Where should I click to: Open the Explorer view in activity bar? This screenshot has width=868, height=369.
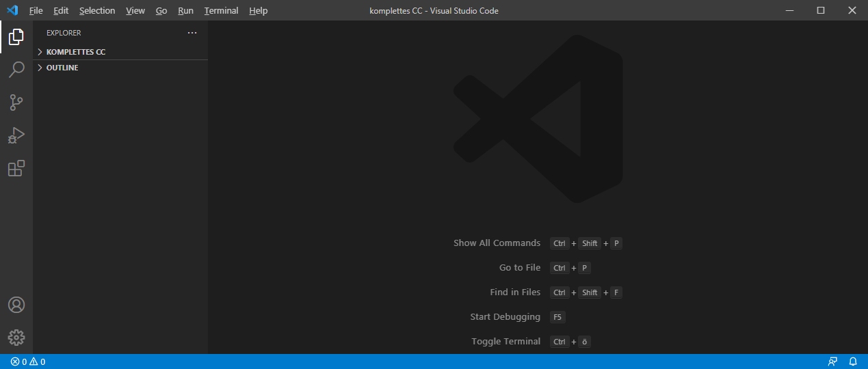pos(16,37)
